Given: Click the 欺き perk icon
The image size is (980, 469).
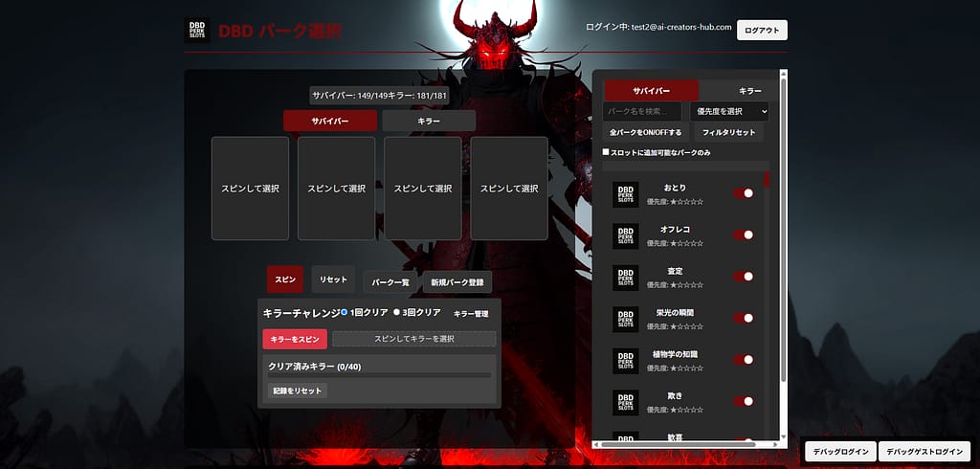Looking at the screenshot, I should tap(625, 402).
